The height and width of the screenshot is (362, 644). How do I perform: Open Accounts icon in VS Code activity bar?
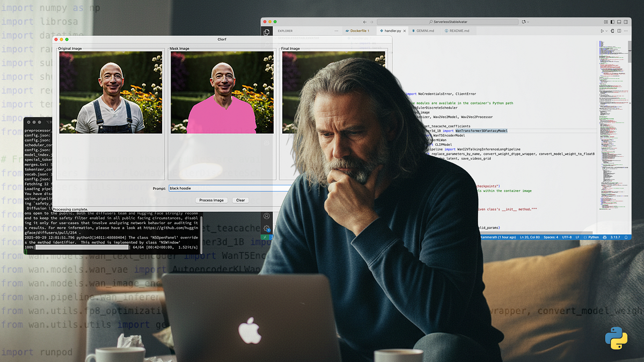point(266,216)
